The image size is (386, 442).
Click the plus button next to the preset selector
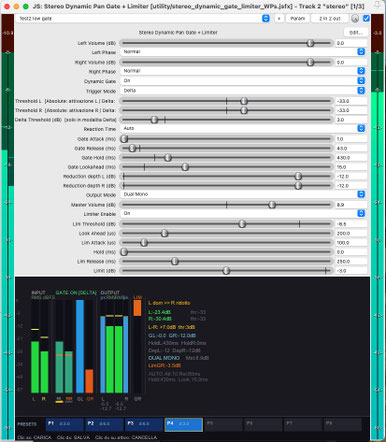[x=279, y=18]
